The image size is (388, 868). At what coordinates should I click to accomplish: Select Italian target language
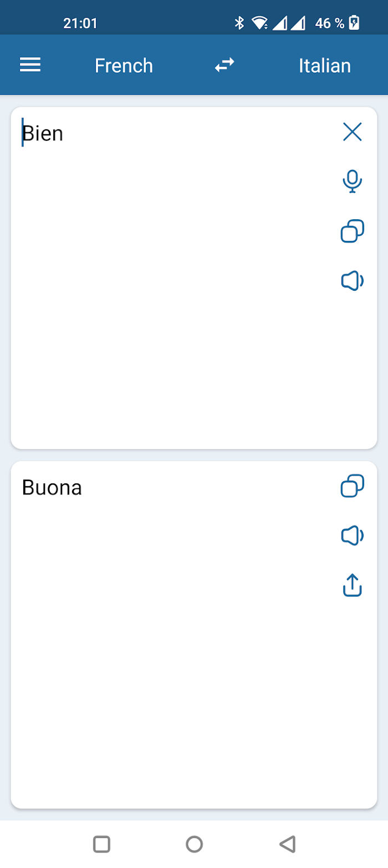click(325, 65)
